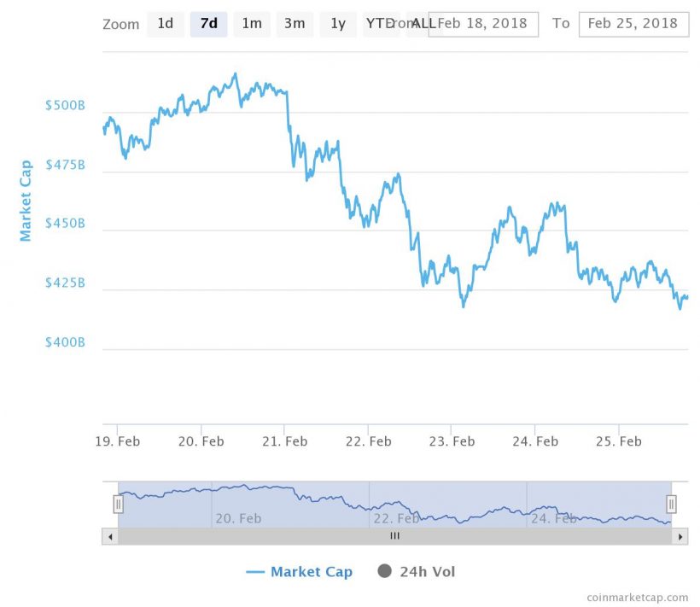Image resolution: width=700 pixels, height=607 pixels.
Task: Grab the left navigator range handle
Action: coord(118,505)
